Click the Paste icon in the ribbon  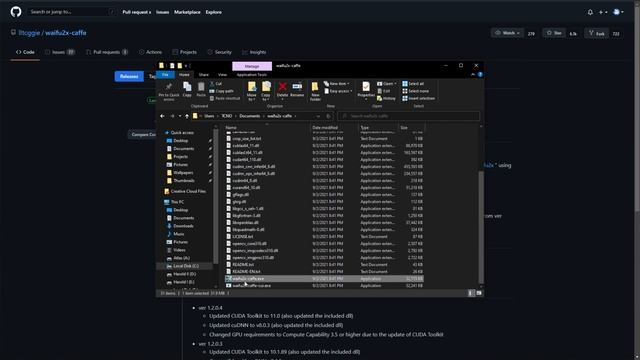[201, 89]
